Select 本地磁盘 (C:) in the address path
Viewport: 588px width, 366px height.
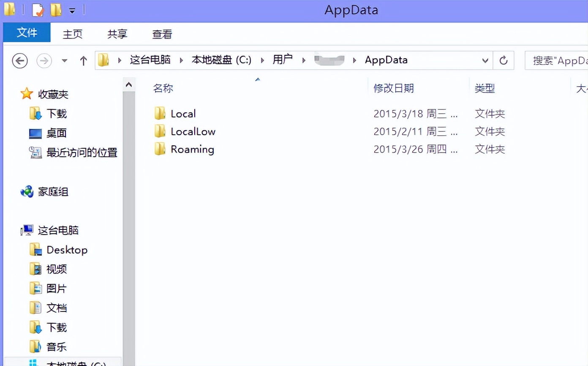coord(221,60)
